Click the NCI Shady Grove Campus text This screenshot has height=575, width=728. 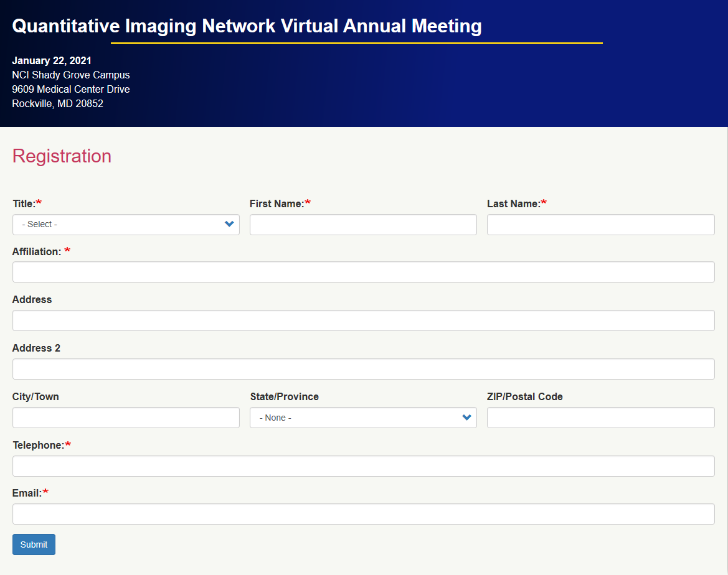[x=71, y=75]
